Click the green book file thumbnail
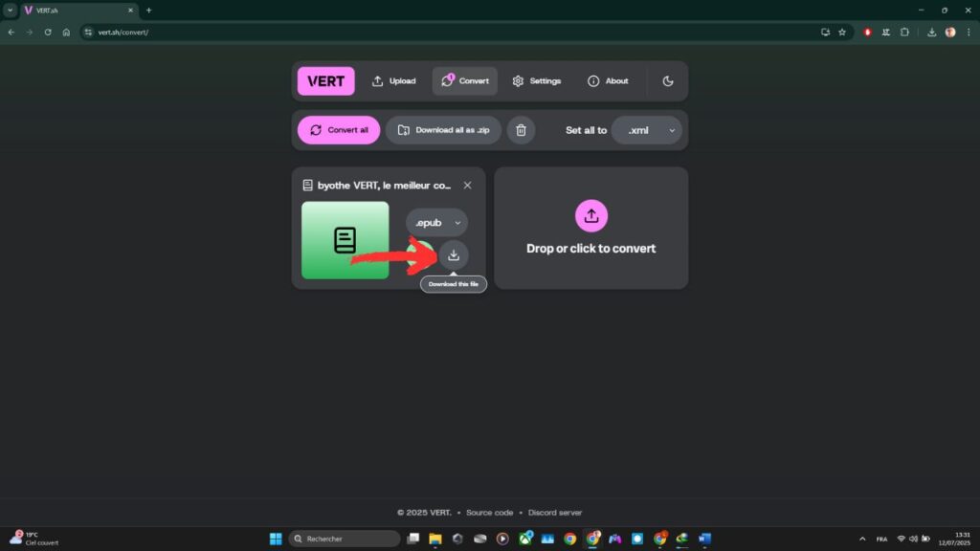Viewport: 980px width, 551px height. (x=345, y=240)
